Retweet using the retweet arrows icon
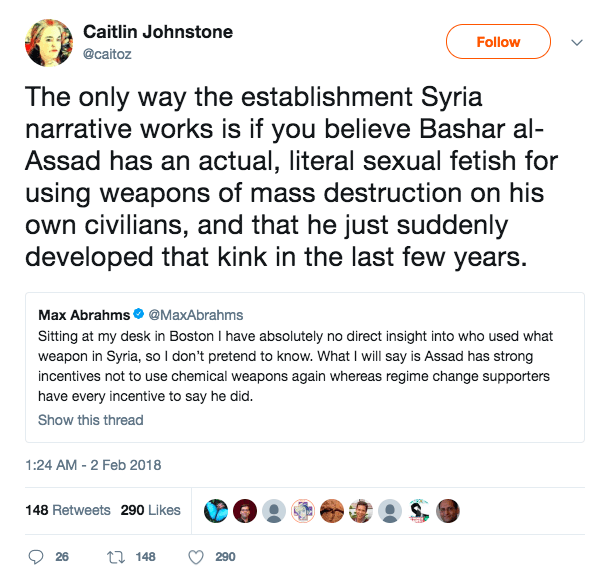The image size is (606, 582). [x=115, y=557]
